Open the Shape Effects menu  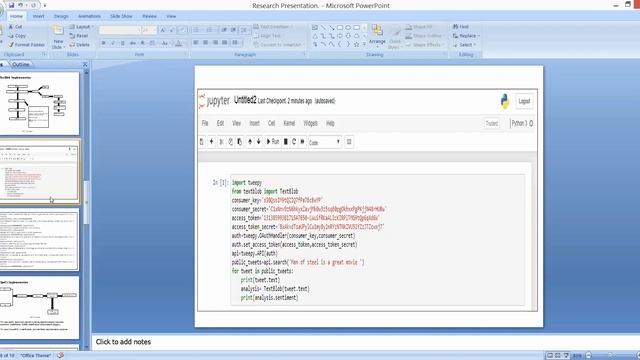[x=424, y=44]
